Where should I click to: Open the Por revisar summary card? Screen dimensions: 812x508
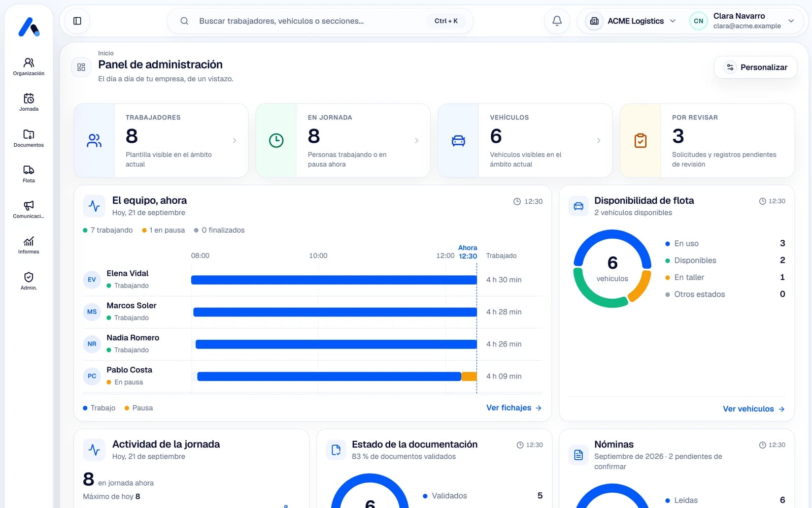coord(707,141)
